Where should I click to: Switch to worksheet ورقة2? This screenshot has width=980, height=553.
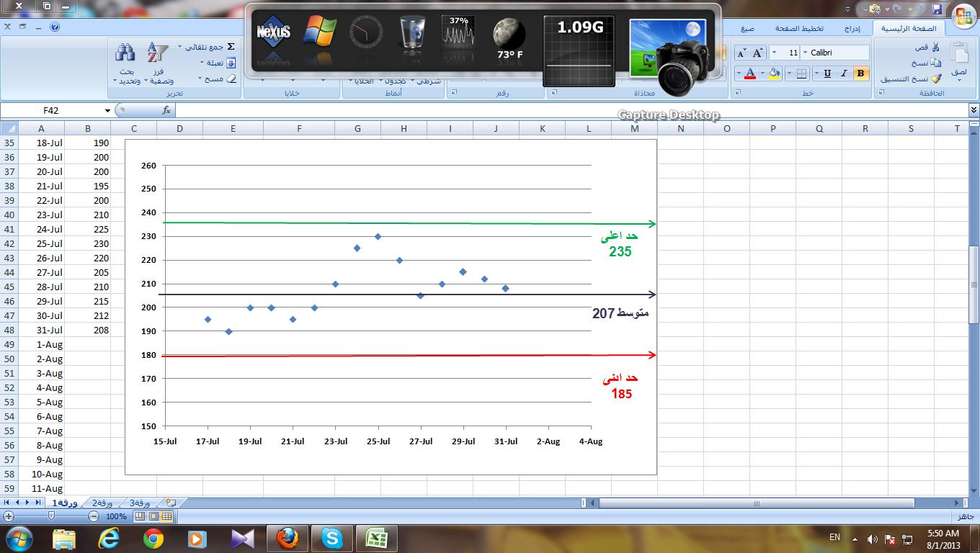tap(102, 503)
